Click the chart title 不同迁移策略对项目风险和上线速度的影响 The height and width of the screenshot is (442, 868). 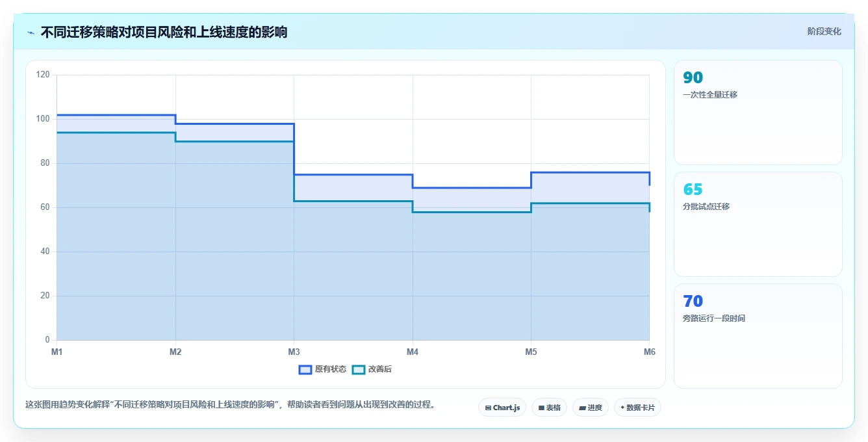click(164, 32)
